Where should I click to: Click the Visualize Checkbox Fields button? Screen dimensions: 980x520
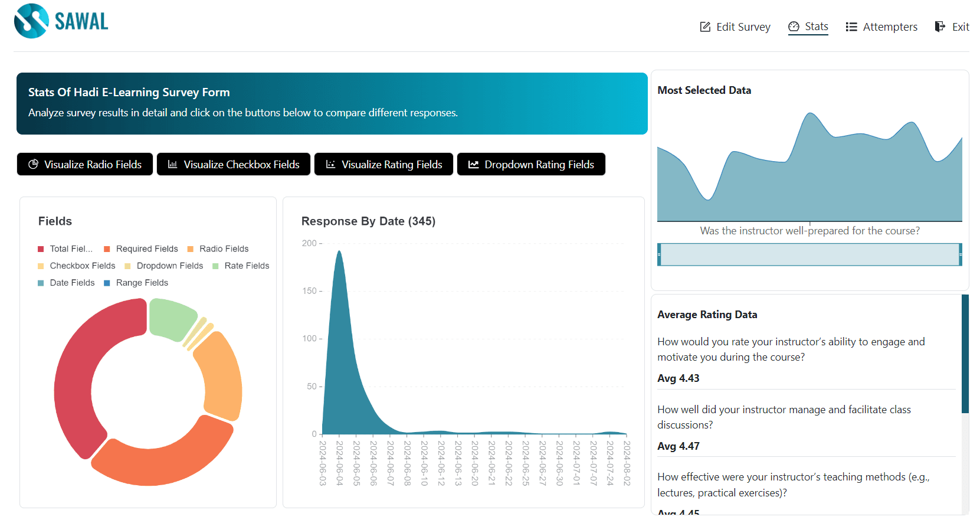[234, 164]
